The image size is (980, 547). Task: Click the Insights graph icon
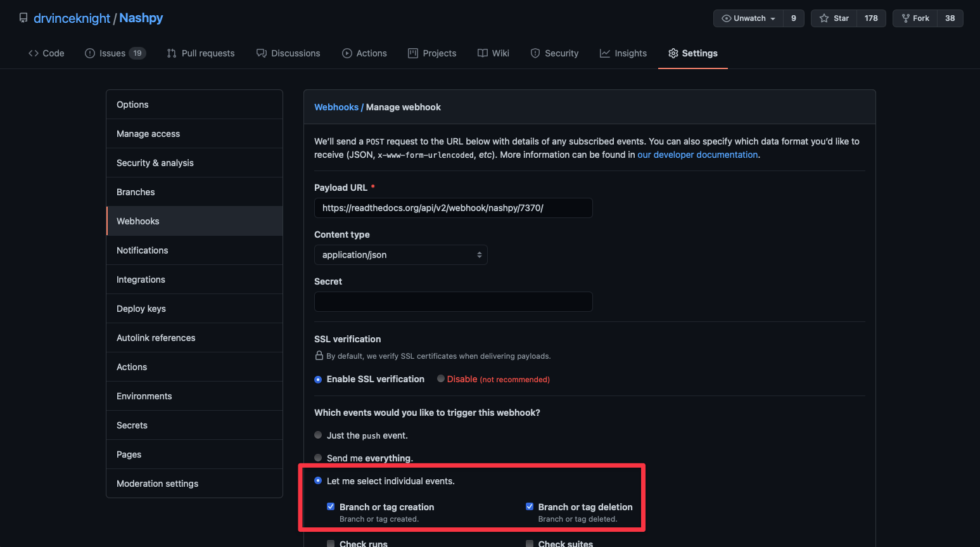(x=605, y=53)
